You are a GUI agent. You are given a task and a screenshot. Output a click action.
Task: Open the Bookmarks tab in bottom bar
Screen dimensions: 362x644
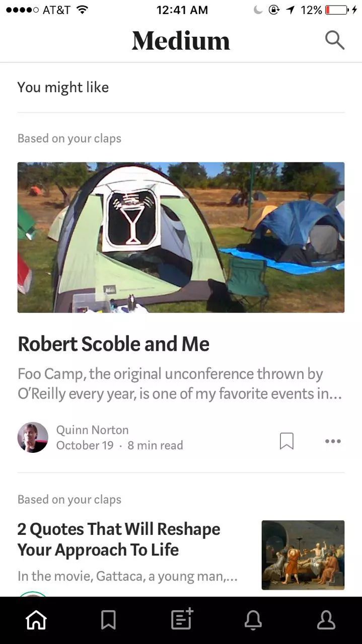click(x=108, y=620)
